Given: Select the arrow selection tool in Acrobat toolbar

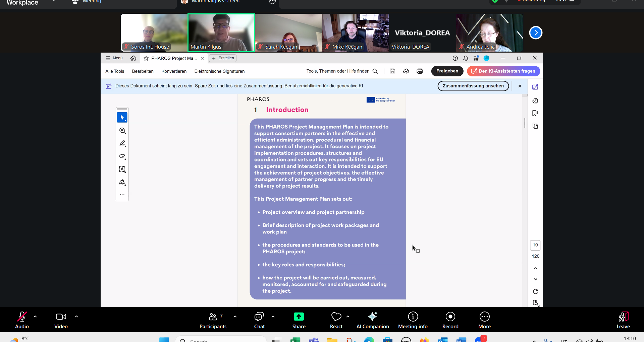Looking at the screenshot, I should point(122,118).
